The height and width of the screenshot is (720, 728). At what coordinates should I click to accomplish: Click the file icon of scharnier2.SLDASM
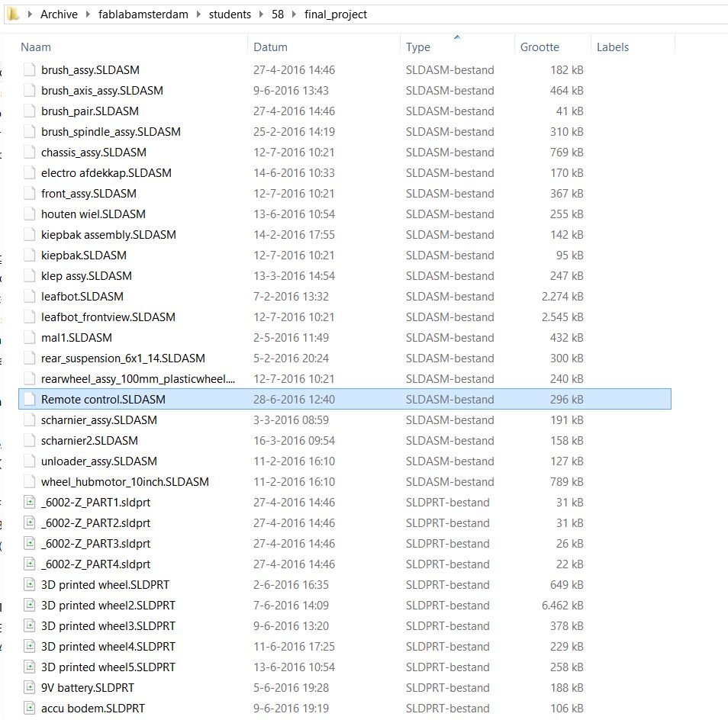[29, 441]
